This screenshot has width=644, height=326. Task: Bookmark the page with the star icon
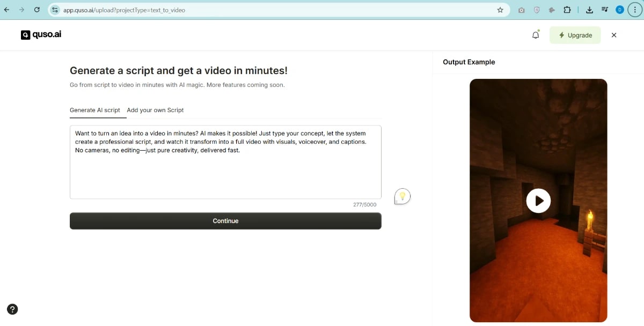coord(500,9)
